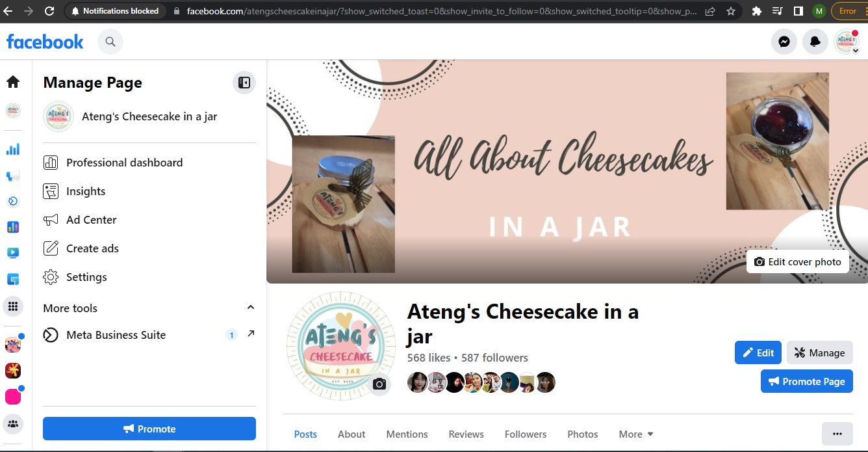Open Professional dashboard

(x=149, y=163)
